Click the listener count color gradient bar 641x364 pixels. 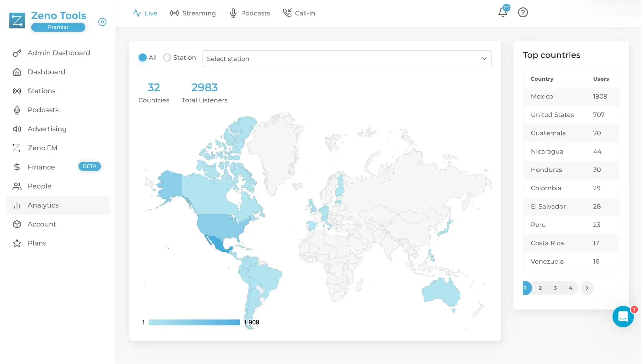pyautogui.click(x=194, y=322)
